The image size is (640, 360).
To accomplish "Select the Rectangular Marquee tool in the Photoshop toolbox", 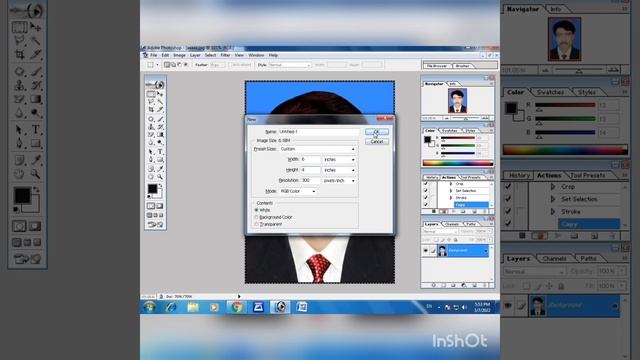I will pyautogui.click(x=151, y=94).
